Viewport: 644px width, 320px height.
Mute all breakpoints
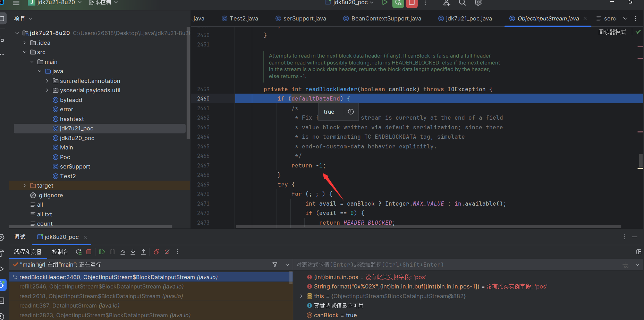(x=167, y=252)
